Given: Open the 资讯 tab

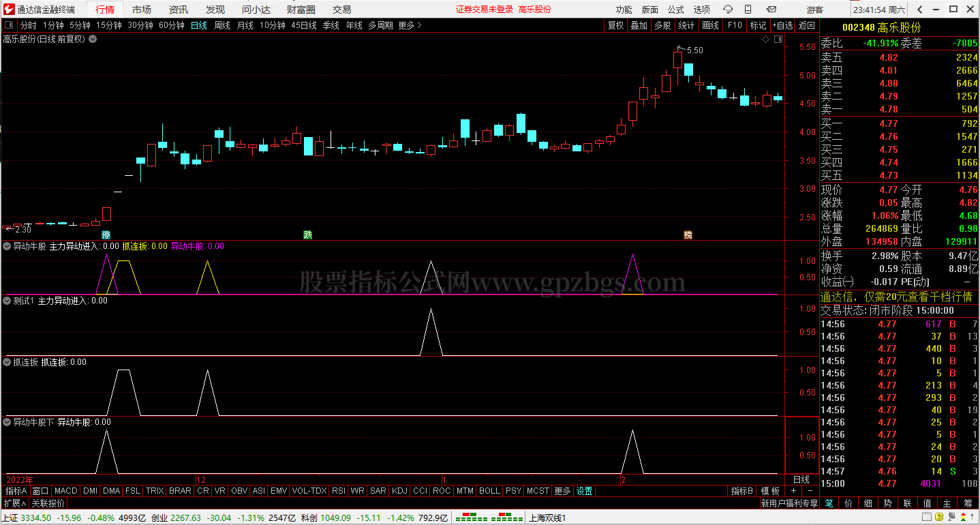Looking at the screenshot, I should [179, 10].
